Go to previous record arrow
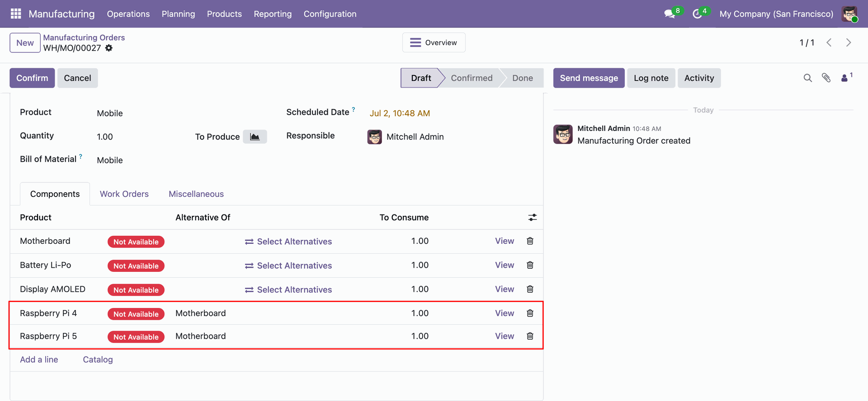Screen dimensions: 868x401 point(829,42)
